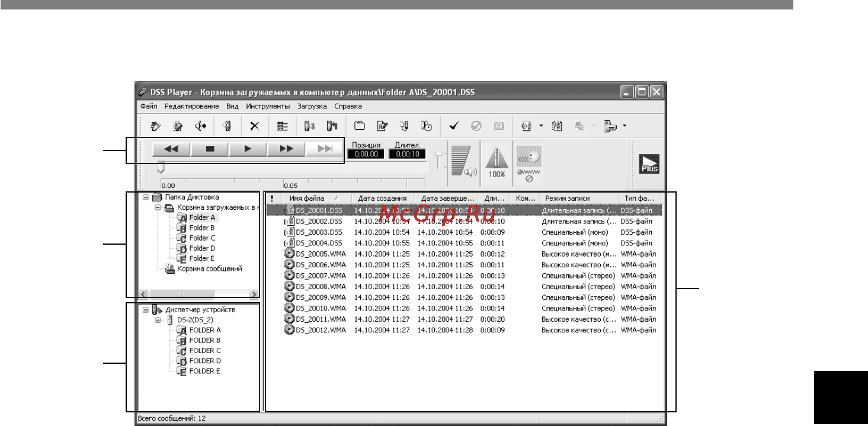
Task: Click the checkmark toolbar icon
Action: pyautogui.click(x=454, y=126)
